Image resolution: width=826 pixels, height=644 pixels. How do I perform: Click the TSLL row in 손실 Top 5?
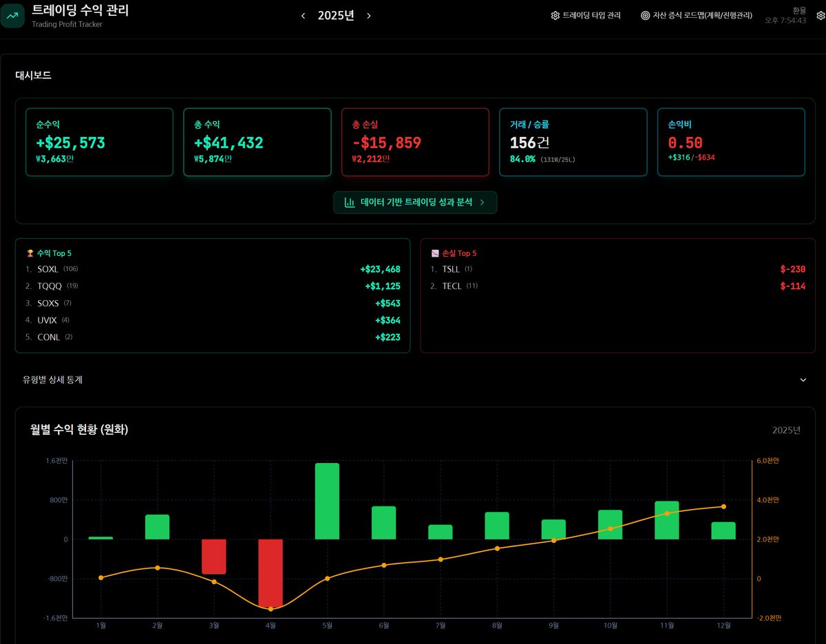pyautogui.click(x=618, y=269)
